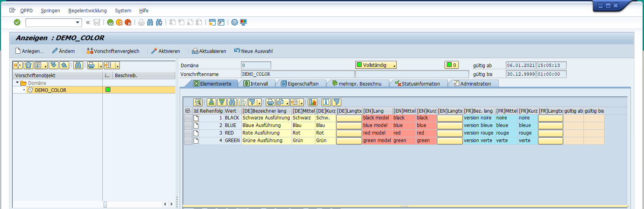
Task: Open the Springen menu
Action: coord(51,11)
